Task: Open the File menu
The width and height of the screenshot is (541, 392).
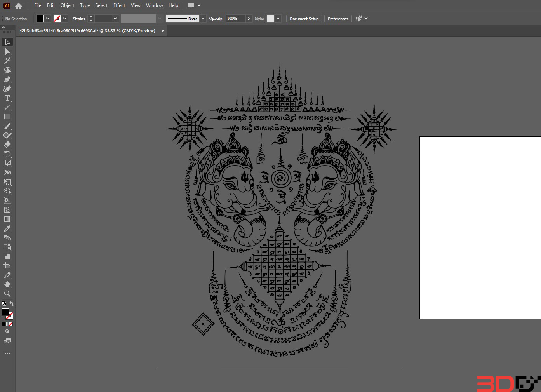Action: coord(38,5)
